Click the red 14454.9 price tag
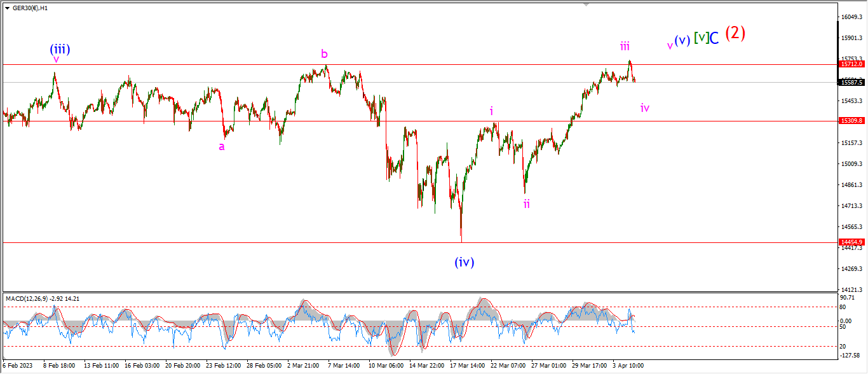The width and height of the screenshot is (868, 374). tap(851, 242)
